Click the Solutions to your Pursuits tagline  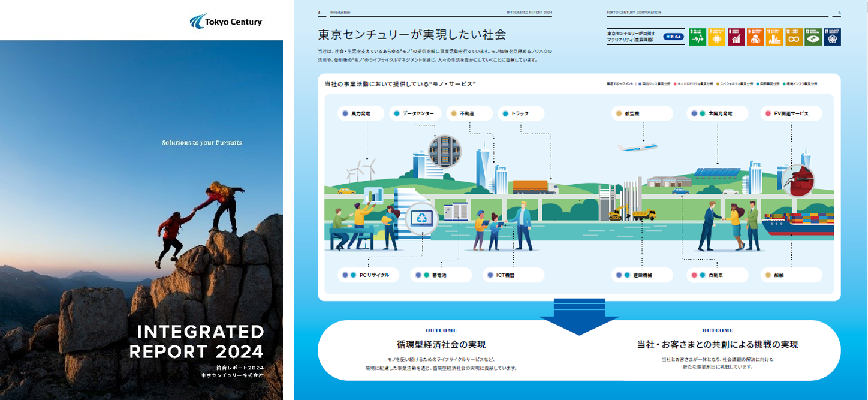coord(202,143)
